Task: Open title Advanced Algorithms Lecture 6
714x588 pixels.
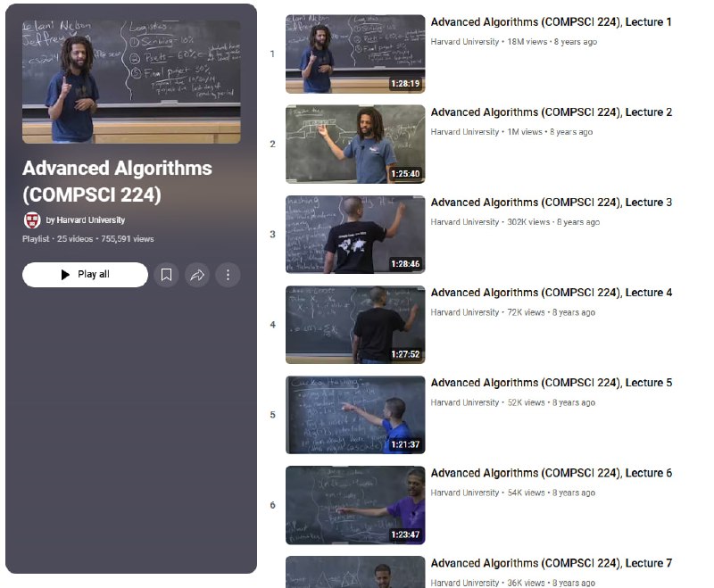Action: pyautogui.click(x=551, y=473)
